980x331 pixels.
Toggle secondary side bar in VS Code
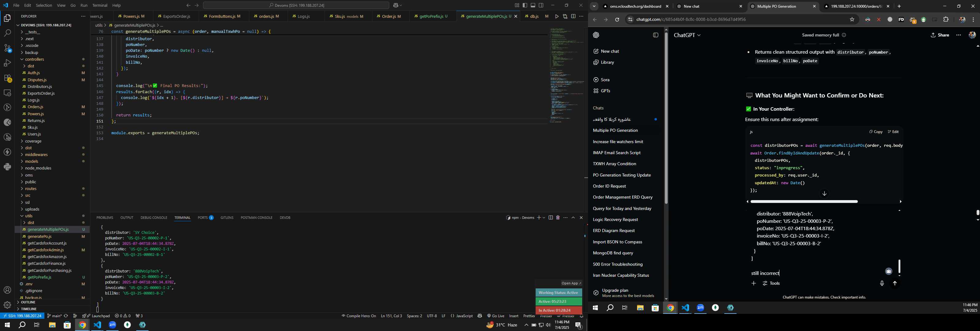pos(541,5)
